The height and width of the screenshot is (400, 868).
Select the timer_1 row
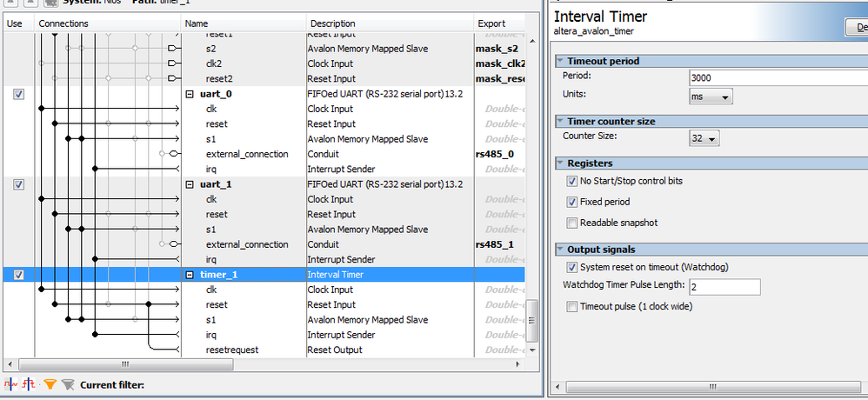coord(264,275)
